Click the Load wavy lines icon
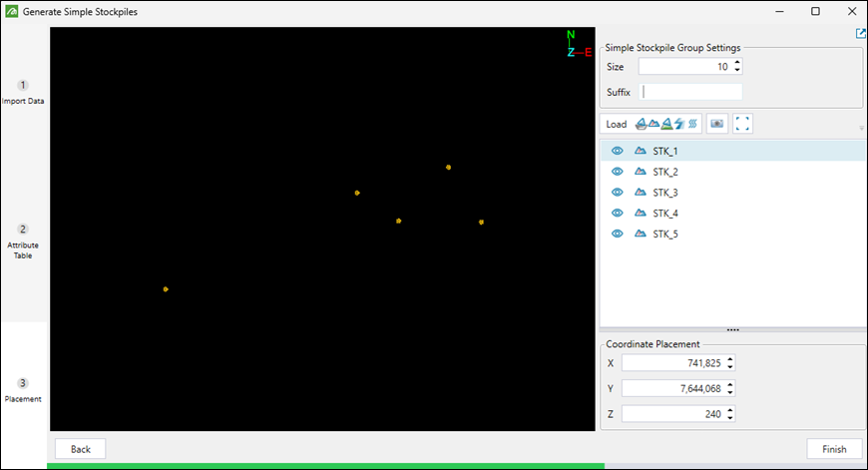 (x=692, y=124)
